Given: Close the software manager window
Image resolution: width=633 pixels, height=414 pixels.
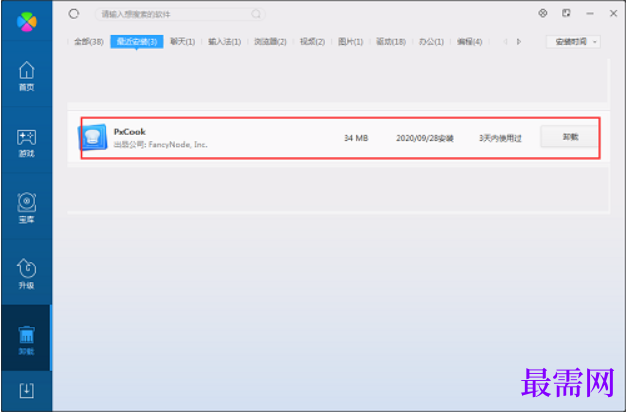Looking at the screenshot, I should pos(613,13).
